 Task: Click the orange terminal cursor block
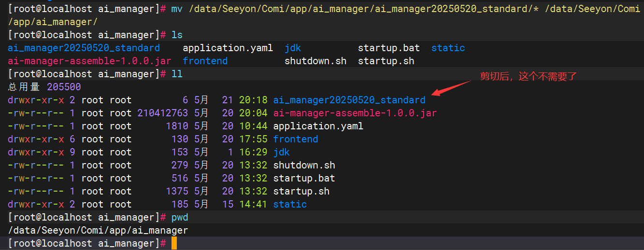pos(174,243)
